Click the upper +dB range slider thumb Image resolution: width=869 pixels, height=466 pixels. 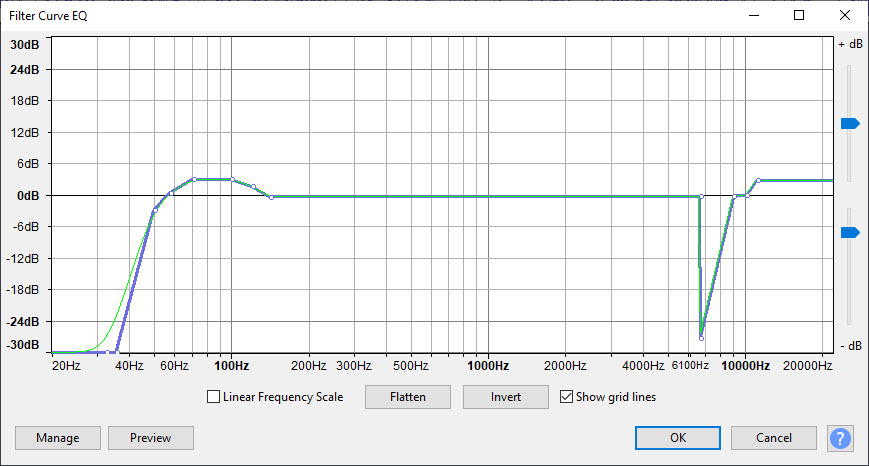point(850,124)
